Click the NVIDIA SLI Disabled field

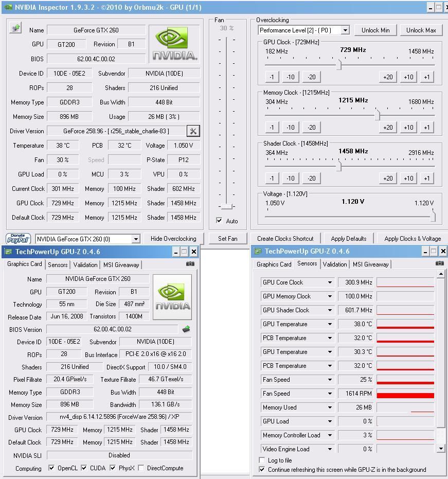119,455
